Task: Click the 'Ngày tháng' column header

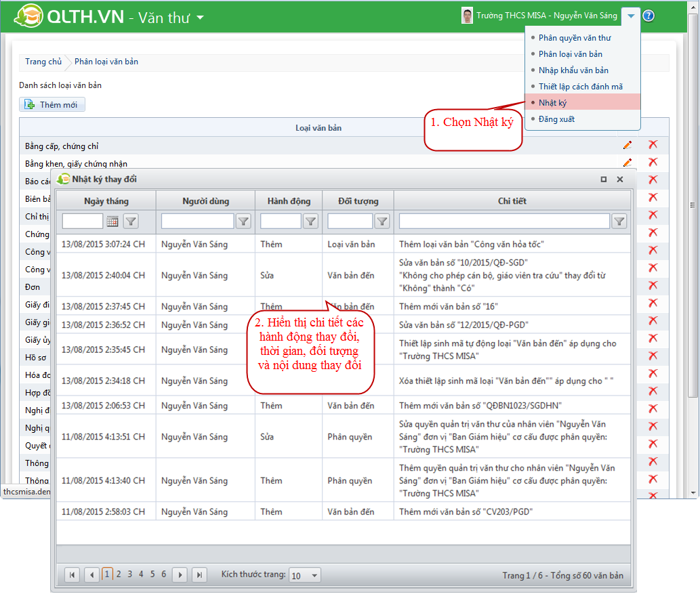Action: coord(106,201)
